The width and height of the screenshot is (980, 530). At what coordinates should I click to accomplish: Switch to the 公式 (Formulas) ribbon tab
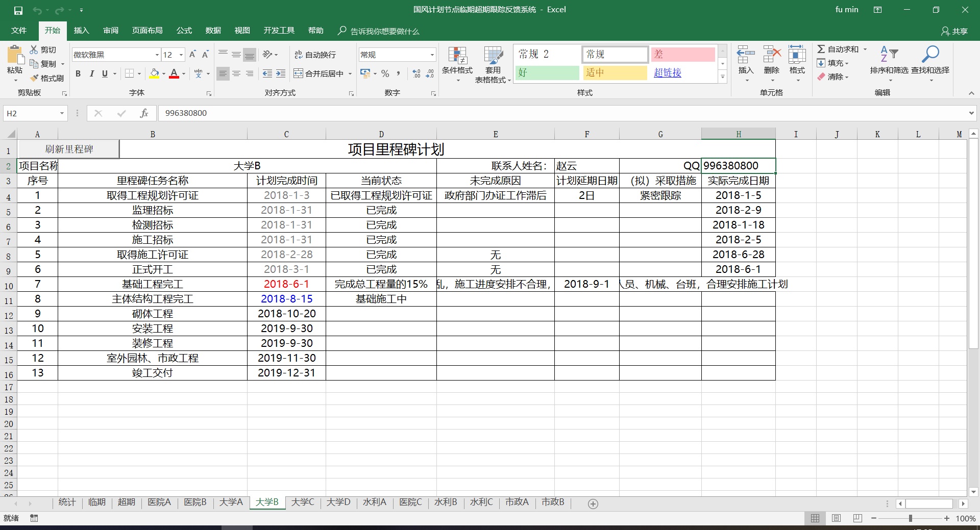point(184,31)
